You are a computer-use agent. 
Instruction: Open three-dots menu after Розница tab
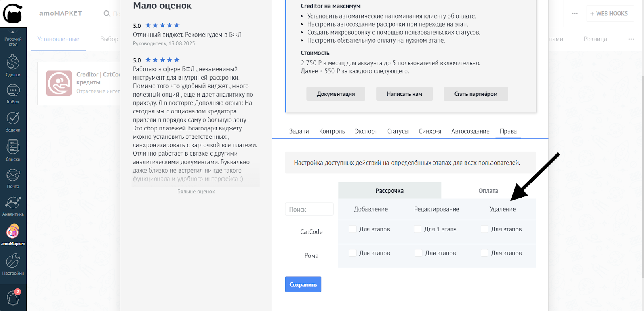tap(631, 39)
